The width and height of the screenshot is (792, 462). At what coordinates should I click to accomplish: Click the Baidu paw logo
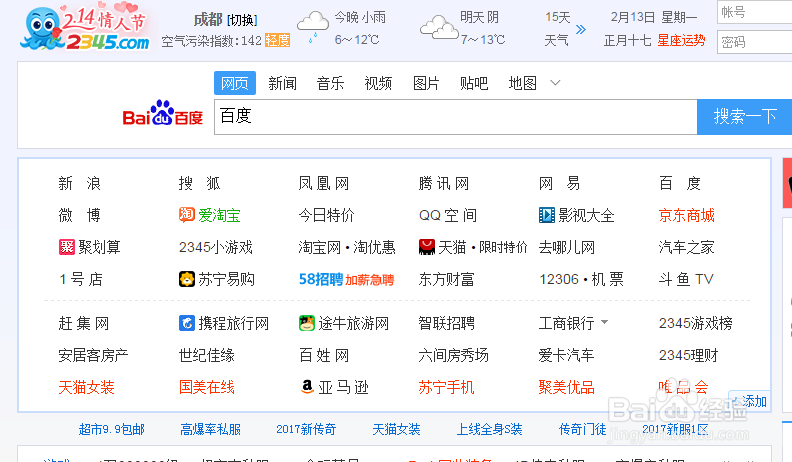(x=163, y=113)
